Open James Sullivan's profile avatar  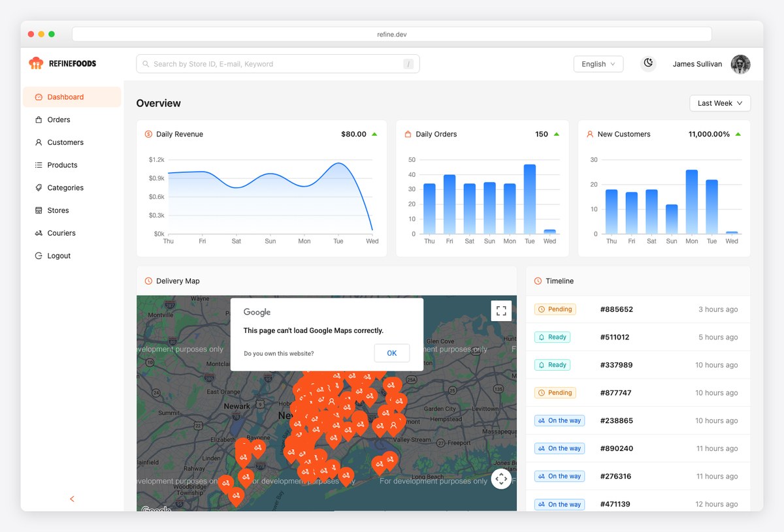[740, 64]
